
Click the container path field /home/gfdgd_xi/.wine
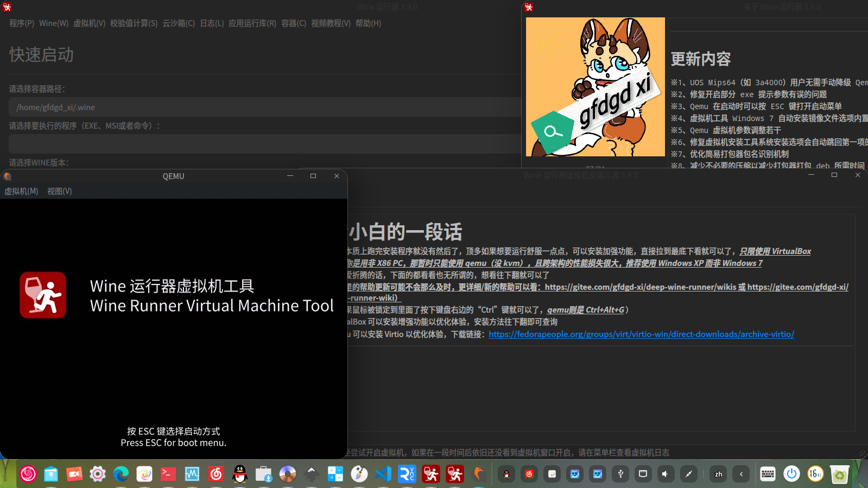pyautogui.click(x=265, y=107)
